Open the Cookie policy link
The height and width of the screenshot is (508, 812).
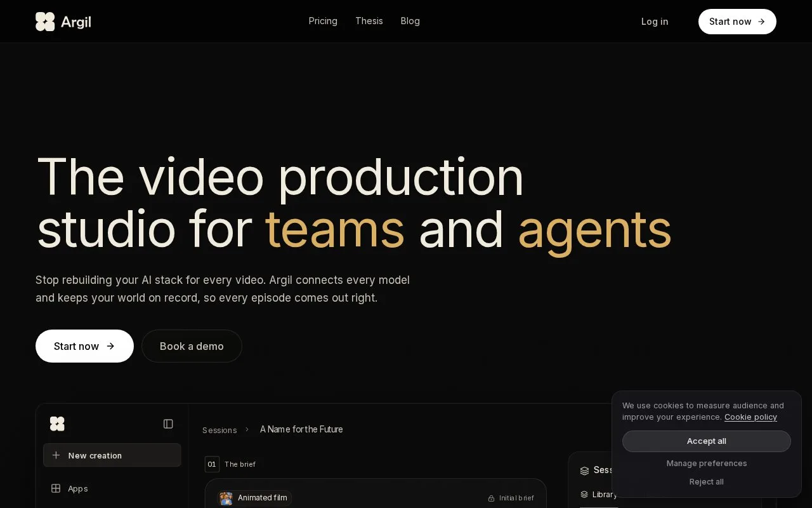[x=750, y=417]
